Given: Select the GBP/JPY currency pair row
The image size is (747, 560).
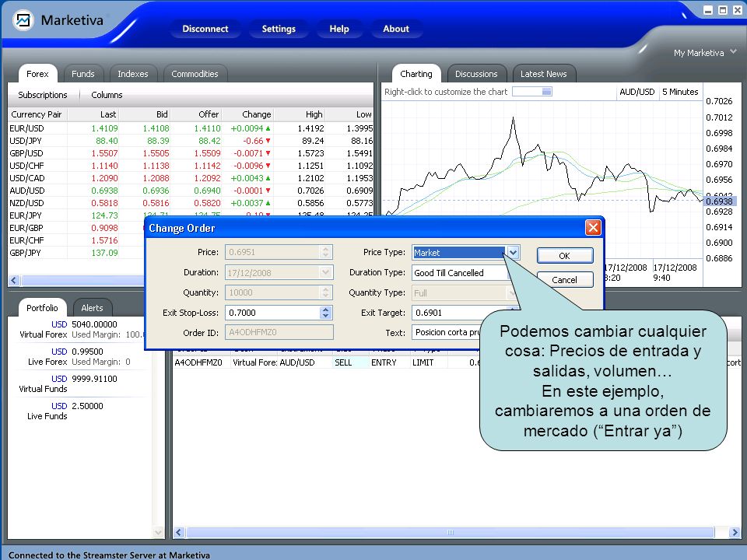Looking at the screenshot, I should (x=76, y=252).
